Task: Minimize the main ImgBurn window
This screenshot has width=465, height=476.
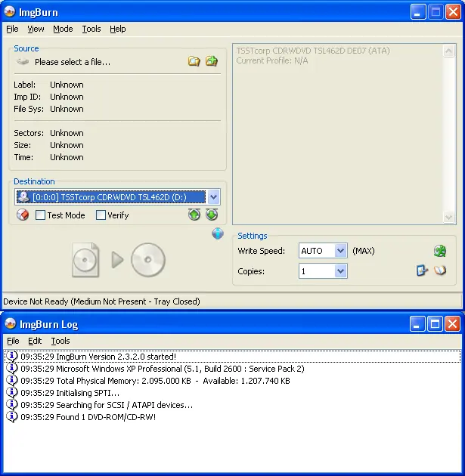Action: pyautogui.click(x=418, y=12)
